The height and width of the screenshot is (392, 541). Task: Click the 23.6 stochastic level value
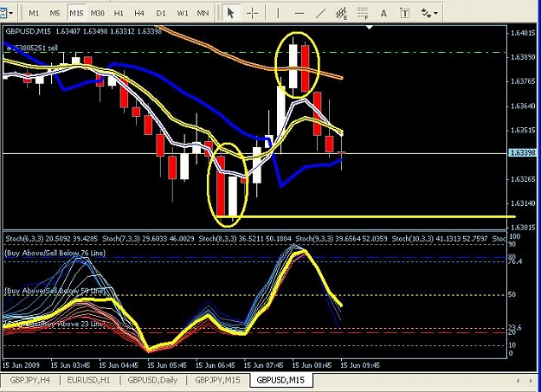515,327
